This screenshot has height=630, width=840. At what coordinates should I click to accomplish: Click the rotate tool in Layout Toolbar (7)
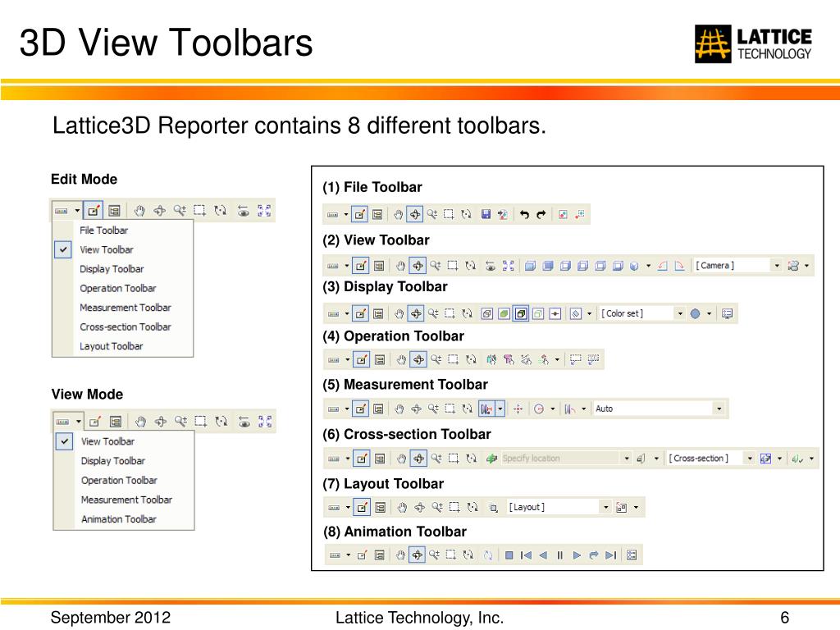point(472,507)
